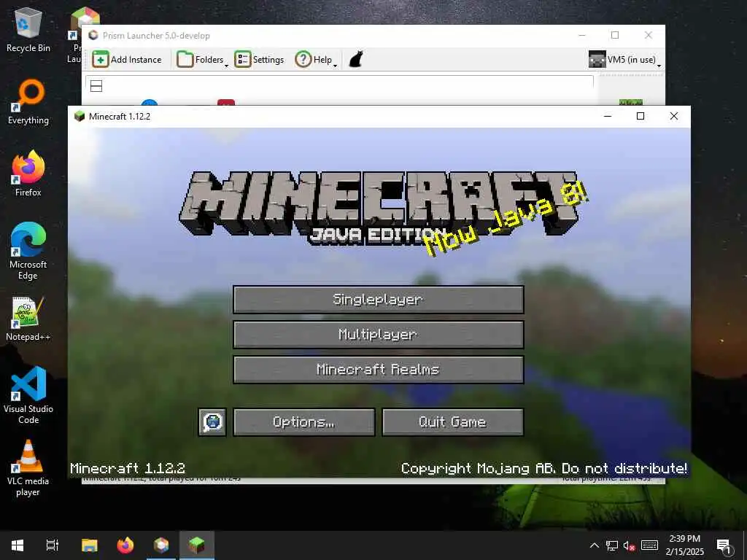Maximize the Minecraft 1.12.2 window
Screen dimensions: 747x560
pos(640,116)
